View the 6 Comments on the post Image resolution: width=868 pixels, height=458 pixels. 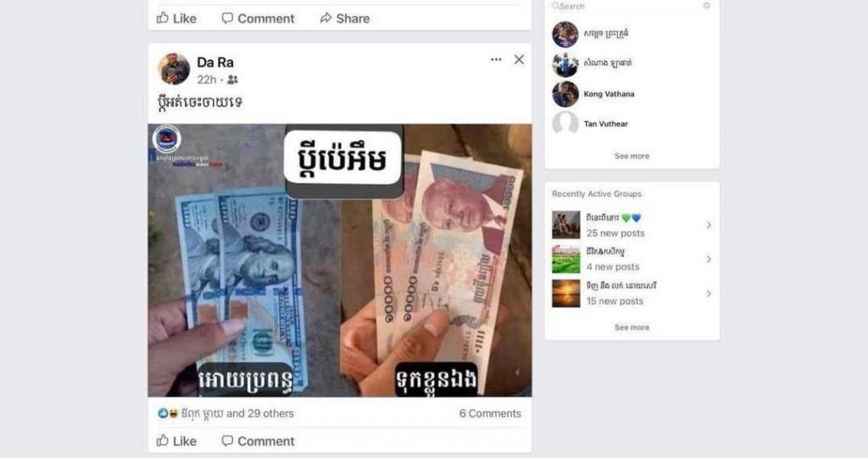pyautogui.click(x=490, y=413)
